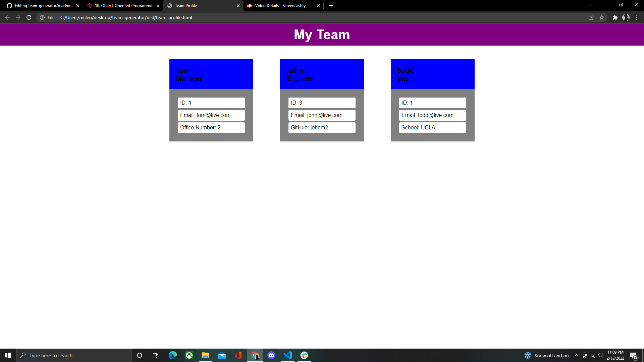The height and width of the screenshot is (362, 644).
Task: Open a new browser tab
Action: pyautogui.click(x=331, y=6)
